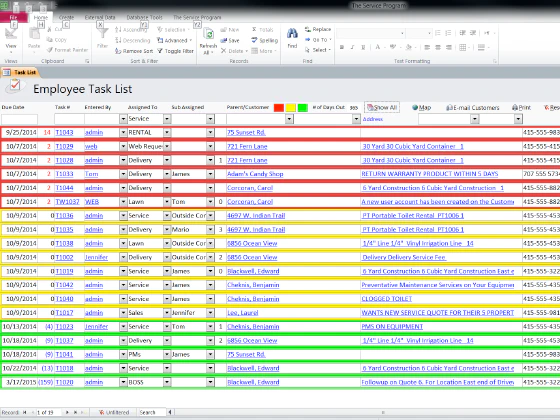Open the Map globe button
Screen dimensions: 560x420
tap(421, 108)
